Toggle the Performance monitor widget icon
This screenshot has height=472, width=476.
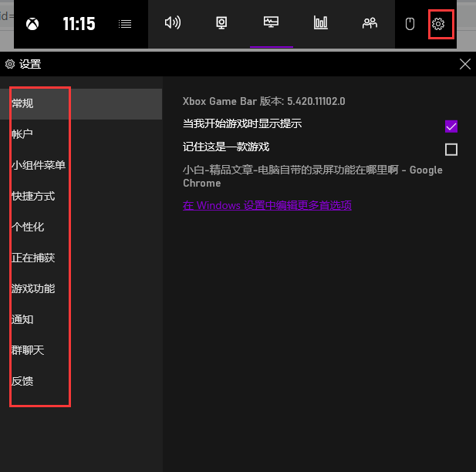[271, 22]
